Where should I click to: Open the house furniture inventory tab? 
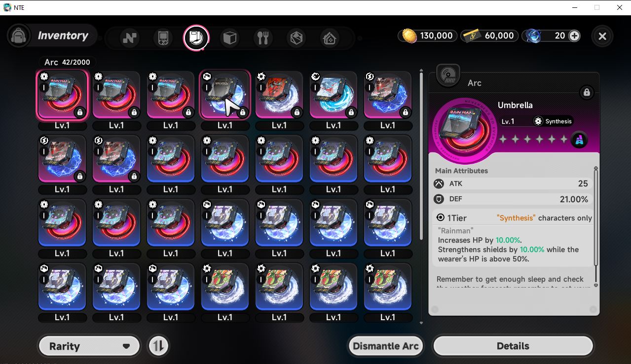tap(330, 38)
